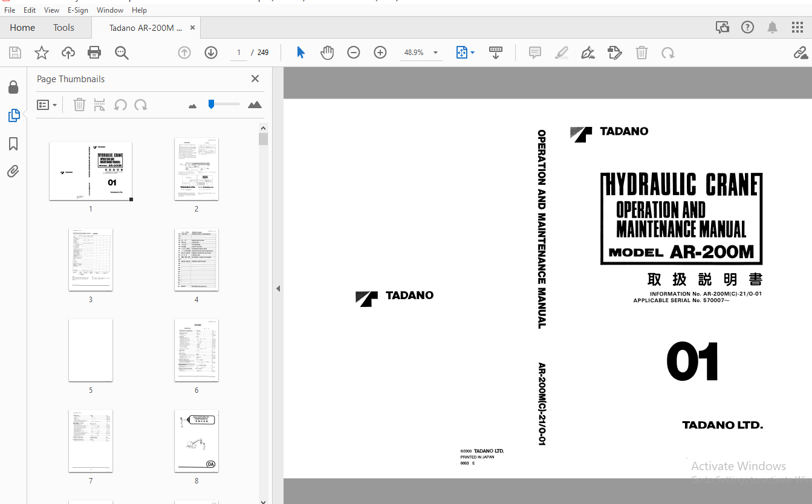Image resolution: width=812 pixels, height=504 pixels.
Task: Select page 1 thumbnail
Action: [x=91, y=171]
